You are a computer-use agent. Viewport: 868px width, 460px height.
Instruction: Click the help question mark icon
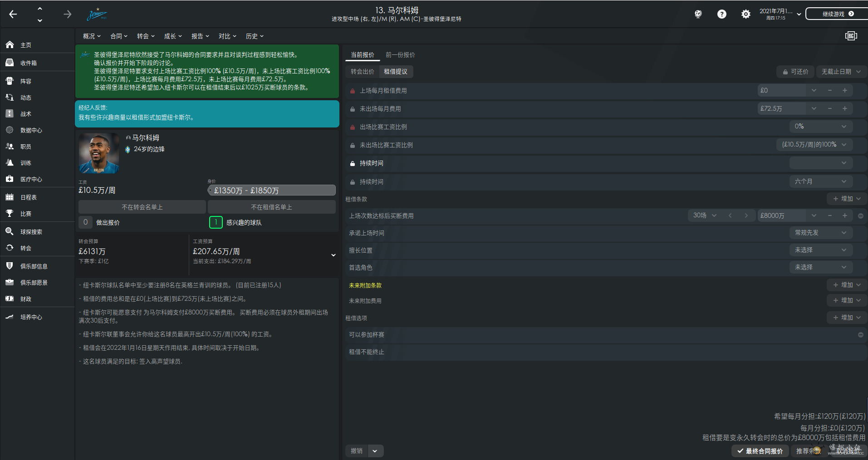click(721, 14)
